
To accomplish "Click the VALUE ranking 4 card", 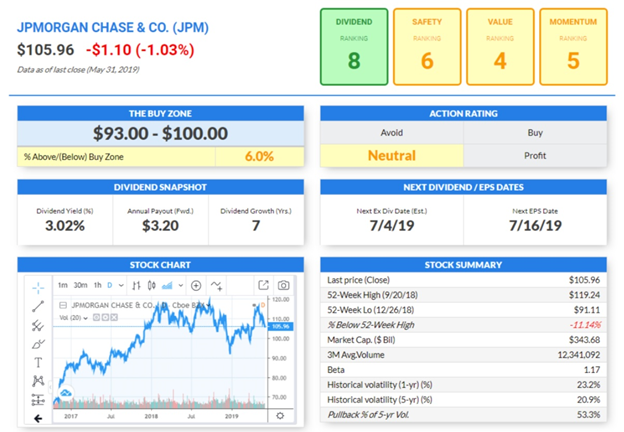I will (x=500, y=47).
